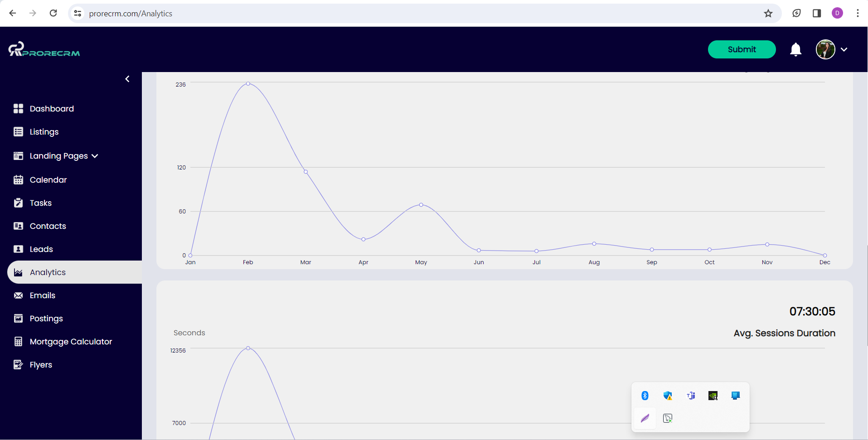Viewport: 868px width, 440px height.
Task: Click the May data point on top chart
Action: pos(421,205)
